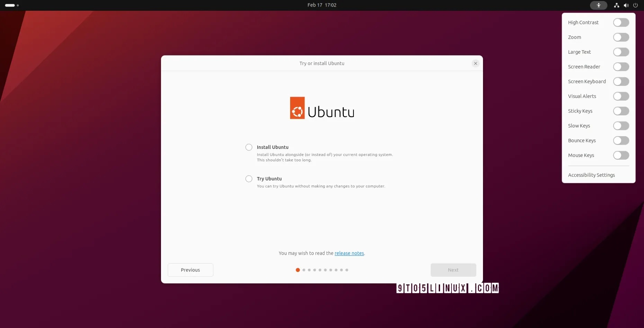Enable the Sticky Keys switch
This screenshot has height=328, width=644.
tap(621, 111)
